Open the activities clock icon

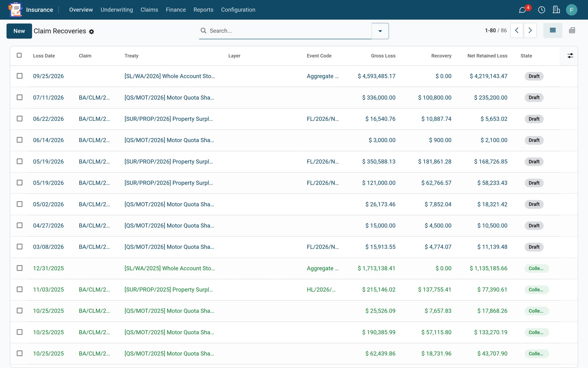click(541, 10)
